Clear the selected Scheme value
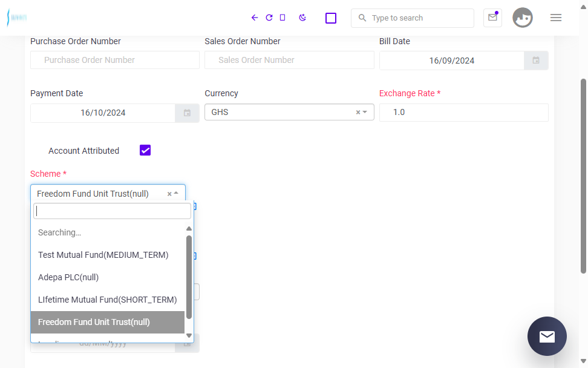The width and height of the screenshot is (588, 368). [169, 194]
